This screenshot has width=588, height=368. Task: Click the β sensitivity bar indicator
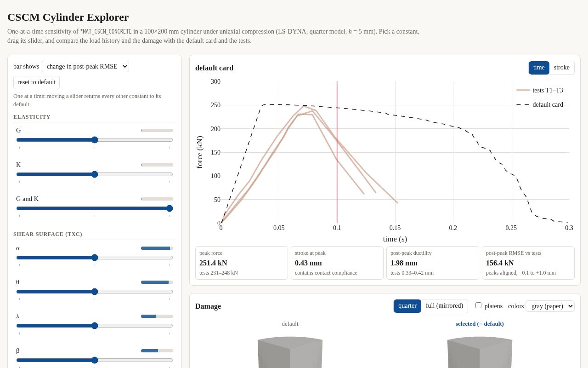(157, 351)
